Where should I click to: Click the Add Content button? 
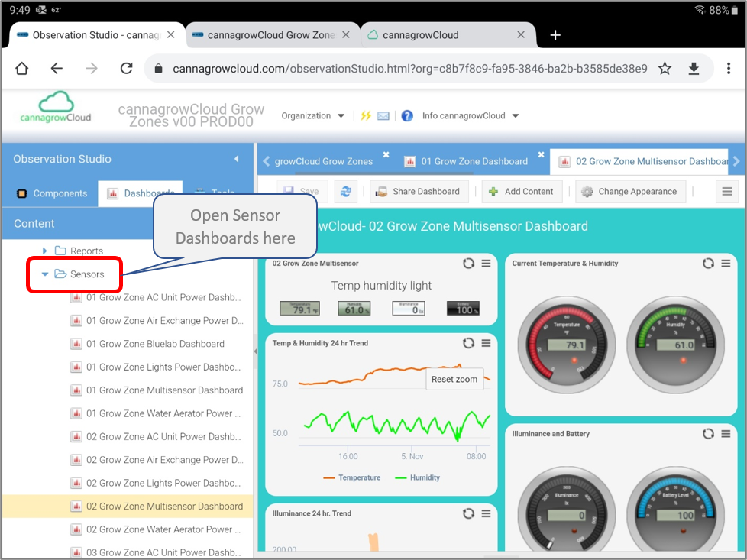tap(521, 192)
